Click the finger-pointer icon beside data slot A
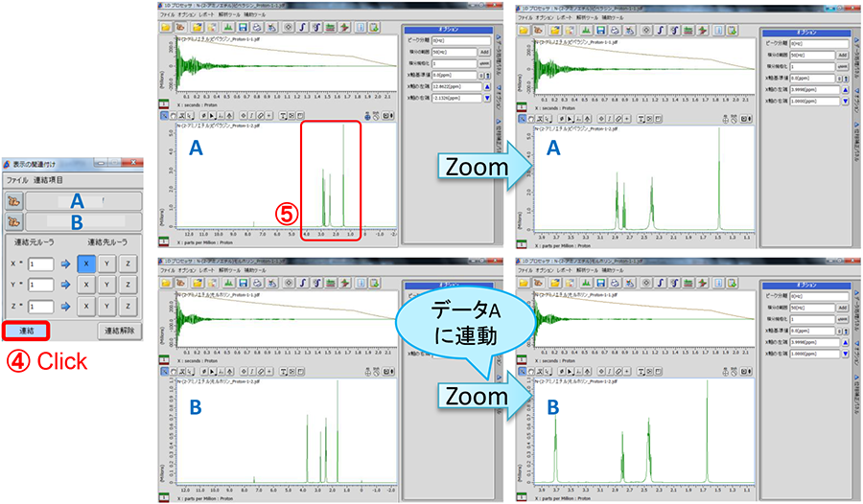 click(13, 201)
